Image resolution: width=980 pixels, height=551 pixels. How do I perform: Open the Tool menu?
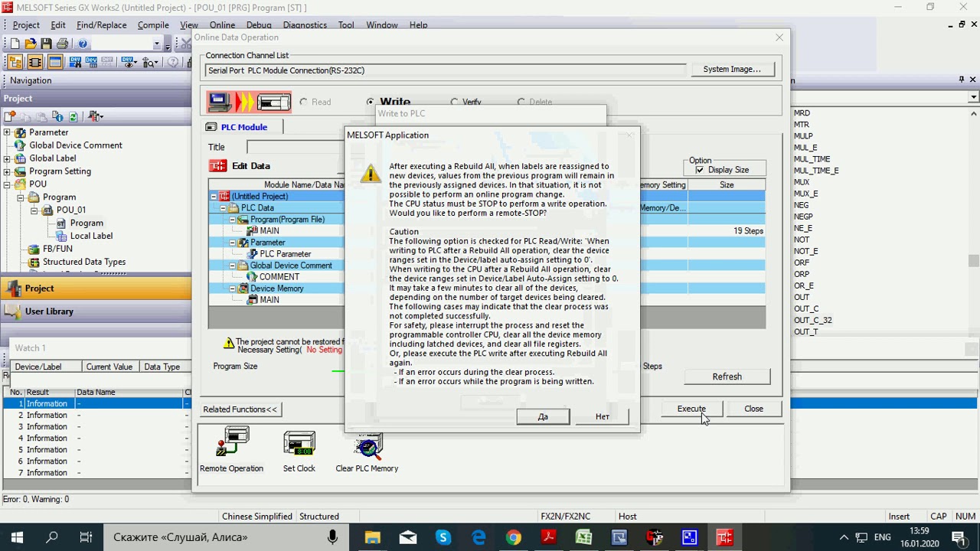346,25
